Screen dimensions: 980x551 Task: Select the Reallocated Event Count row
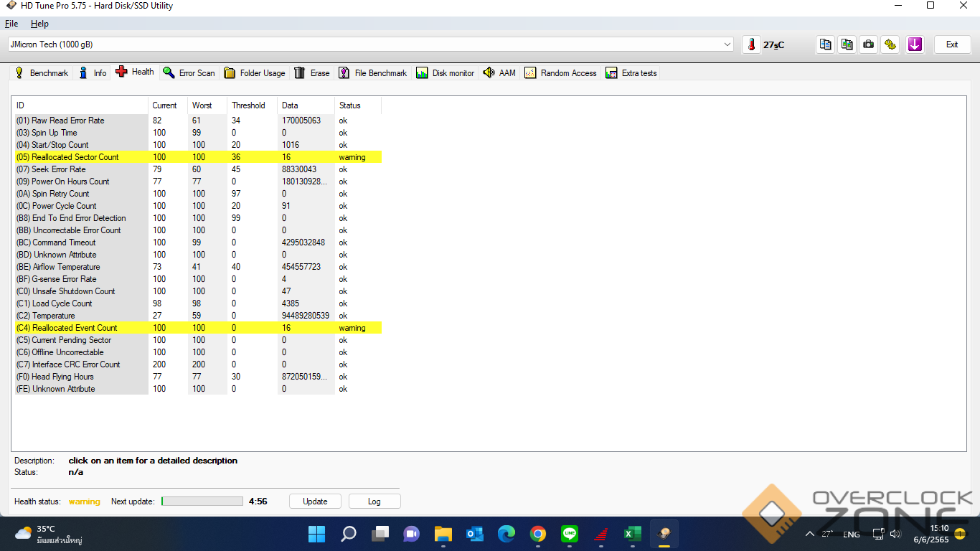[x=75, y=328]
